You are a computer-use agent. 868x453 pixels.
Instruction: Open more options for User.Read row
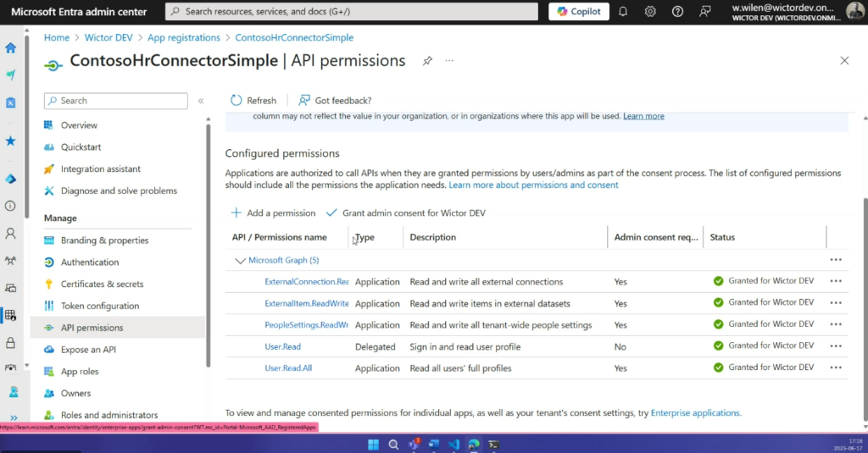(x=836, y=345)
